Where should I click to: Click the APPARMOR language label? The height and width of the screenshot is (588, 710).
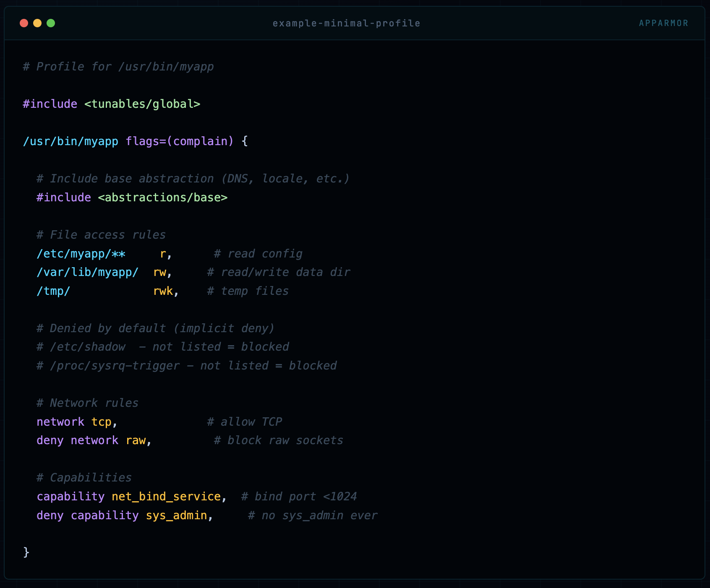(x=663, y=23)
